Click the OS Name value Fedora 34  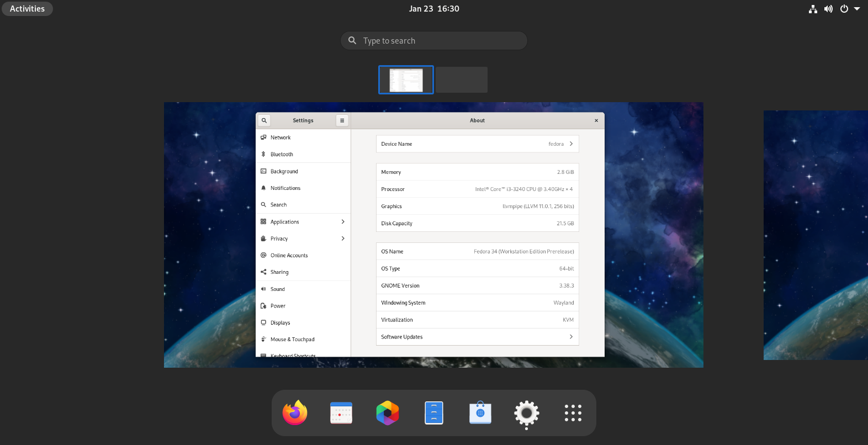click(524, 252)
